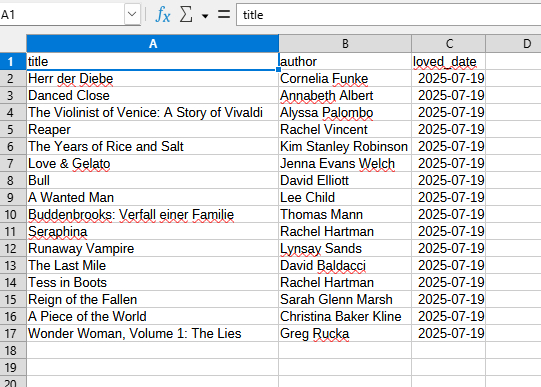Open the Function Wizard fx icon
The height and width of the screenshot is (387, 541).
pos(163,15)
